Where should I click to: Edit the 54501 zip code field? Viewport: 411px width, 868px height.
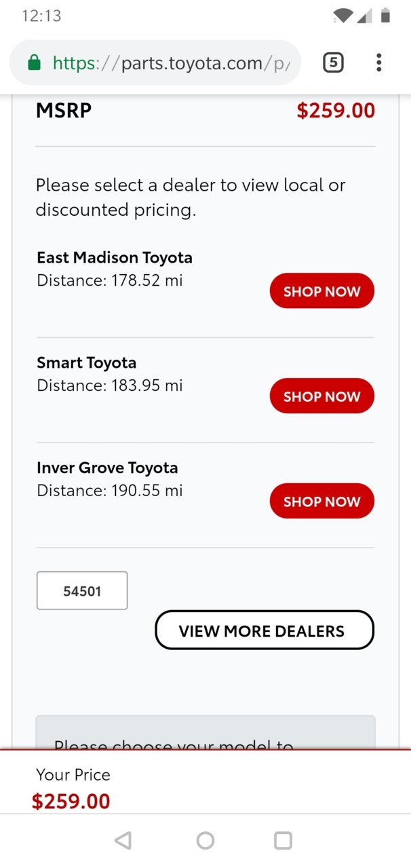(x=82, y=591)
